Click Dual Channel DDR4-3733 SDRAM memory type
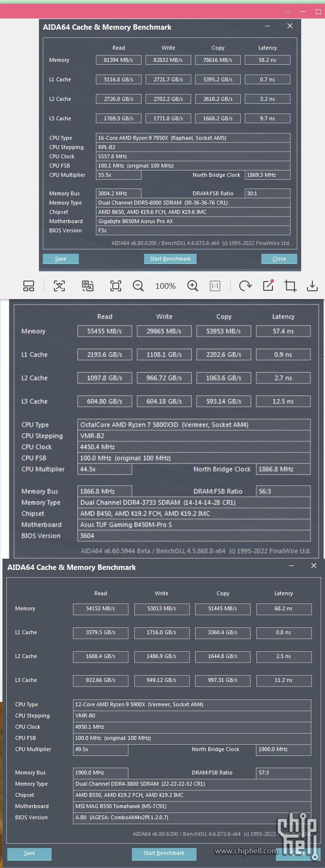Viewport: 325px width, 868px height. click(194, 502)
